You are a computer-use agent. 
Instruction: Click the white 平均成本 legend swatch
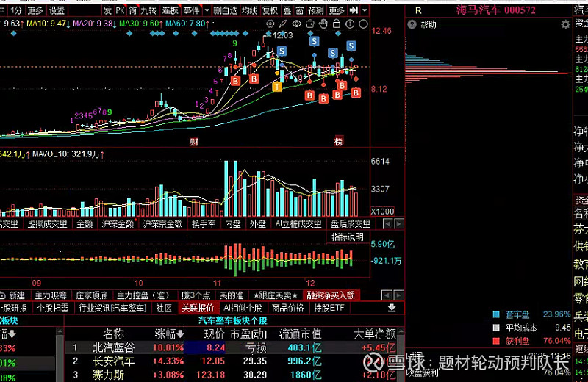pos(496,328)
